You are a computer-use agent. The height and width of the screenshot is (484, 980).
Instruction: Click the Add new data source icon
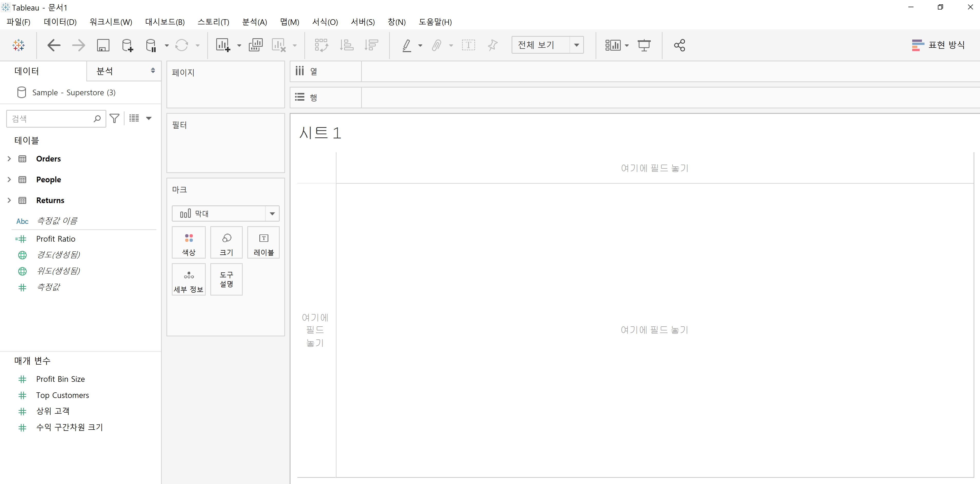[127, 45]
